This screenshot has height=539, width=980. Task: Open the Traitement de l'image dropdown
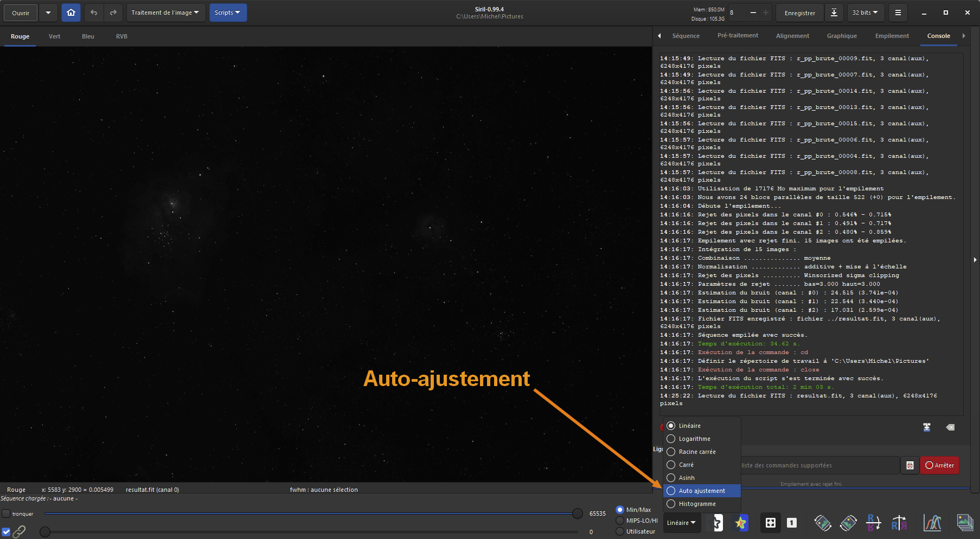165,12
